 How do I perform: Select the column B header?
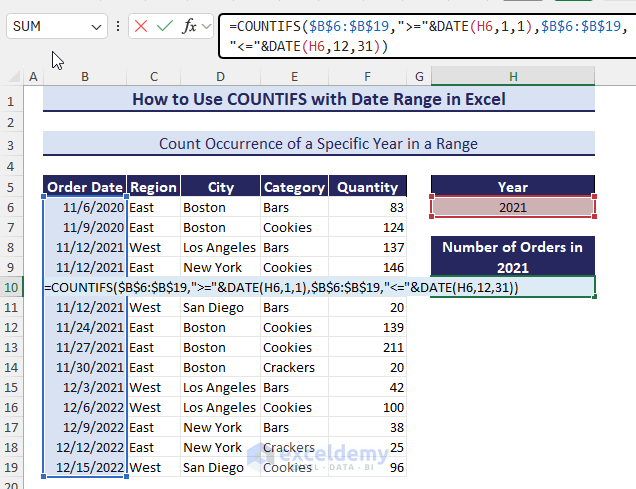pos(85,77)
